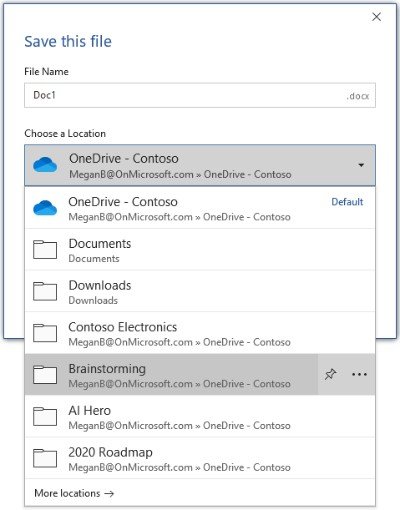400x510 pixels.
Task: Click the Default label on OneDrive row
Action: tap(347, 202)
